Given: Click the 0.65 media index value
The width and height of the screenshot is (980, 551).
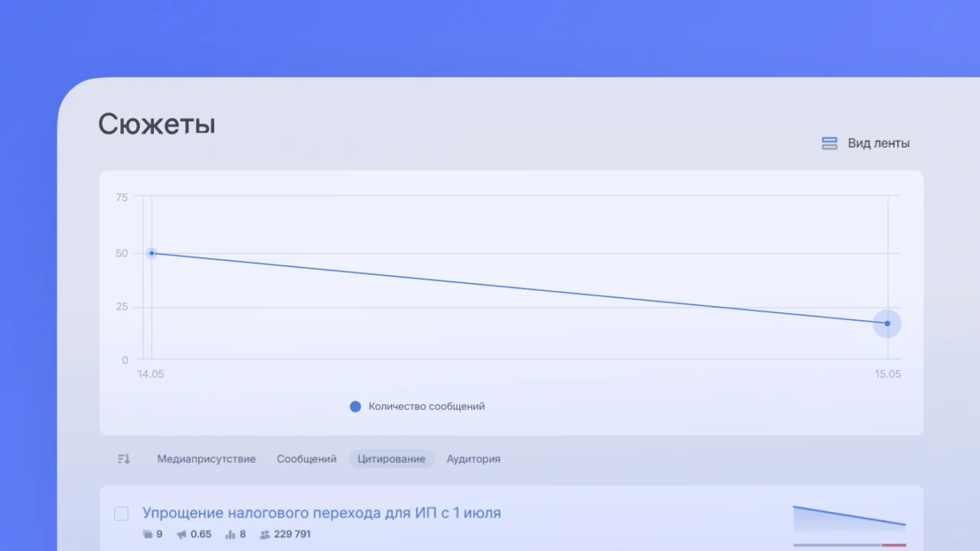Looking at the screenshot, I should pos(201,534).
